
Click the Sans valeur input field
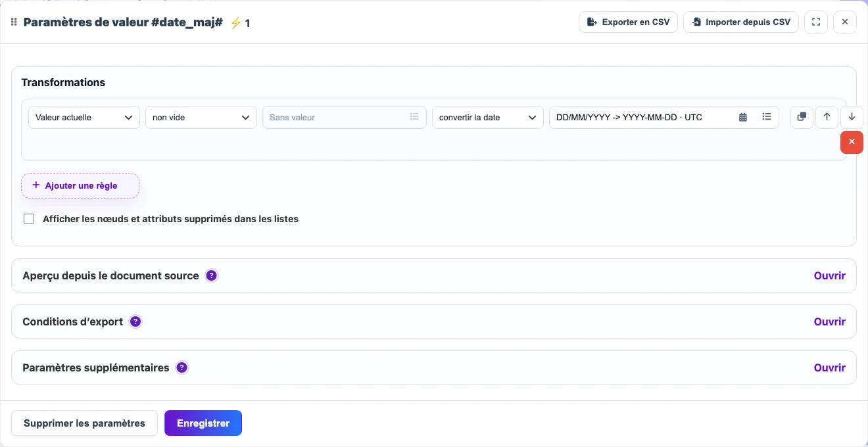pyautogui.click(x=345, y=117)
